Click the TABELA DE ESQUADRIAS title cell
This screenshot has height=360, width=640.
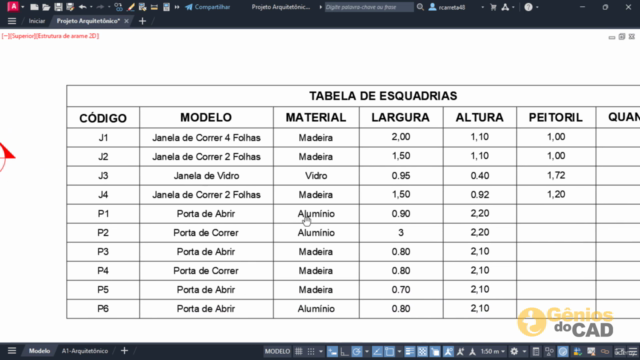tap(383, 96)
